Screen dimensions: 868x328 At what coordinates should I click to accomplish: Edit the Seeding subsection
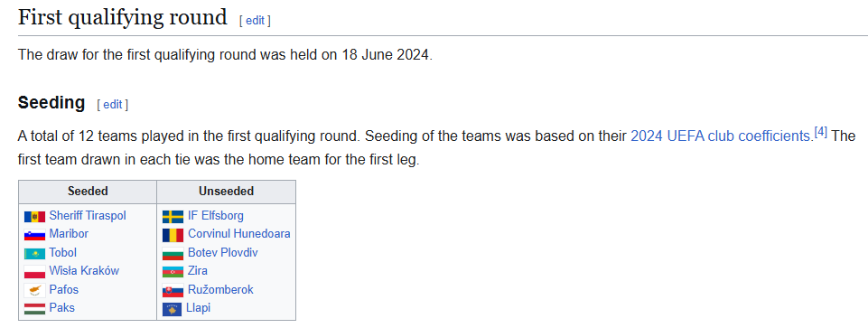click(112, 105)
